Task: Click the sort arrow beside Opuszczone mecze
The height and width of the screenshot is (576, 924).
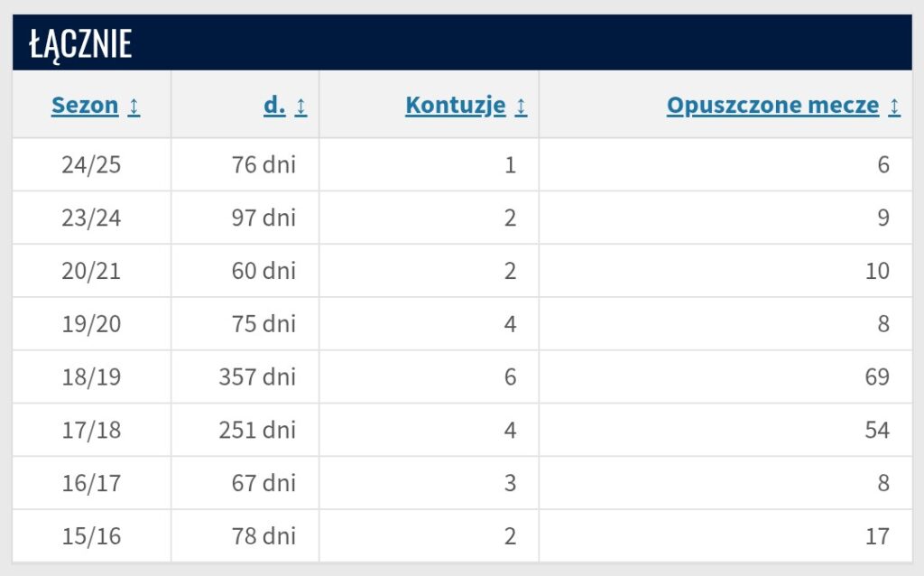Action: (894, 107)
